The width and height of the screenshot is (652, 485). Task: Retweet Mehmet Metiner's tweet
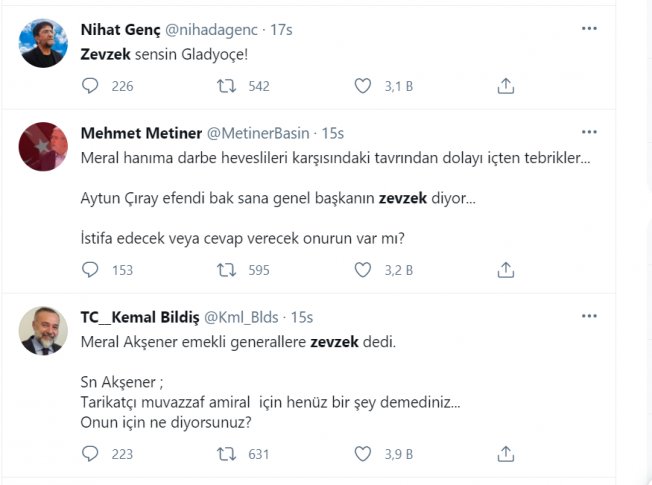point(226,270)
